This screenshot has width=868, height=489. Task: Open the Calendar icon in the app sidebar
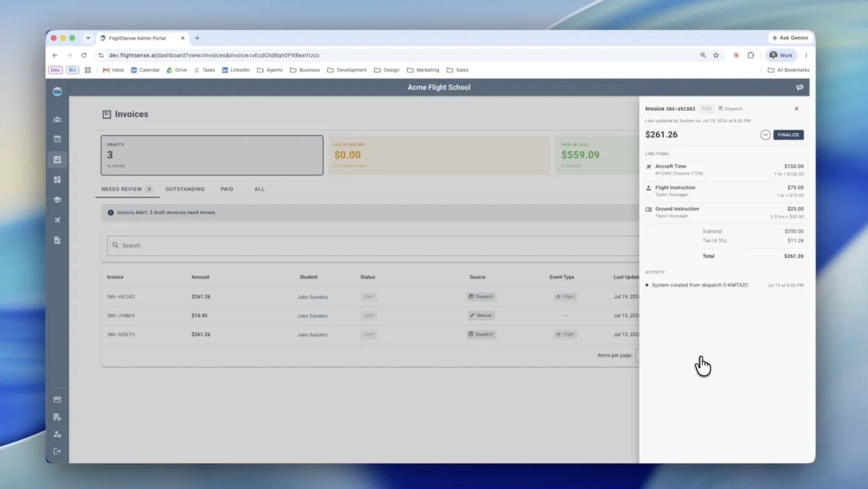pyautogui.click(x=57, y=139)
